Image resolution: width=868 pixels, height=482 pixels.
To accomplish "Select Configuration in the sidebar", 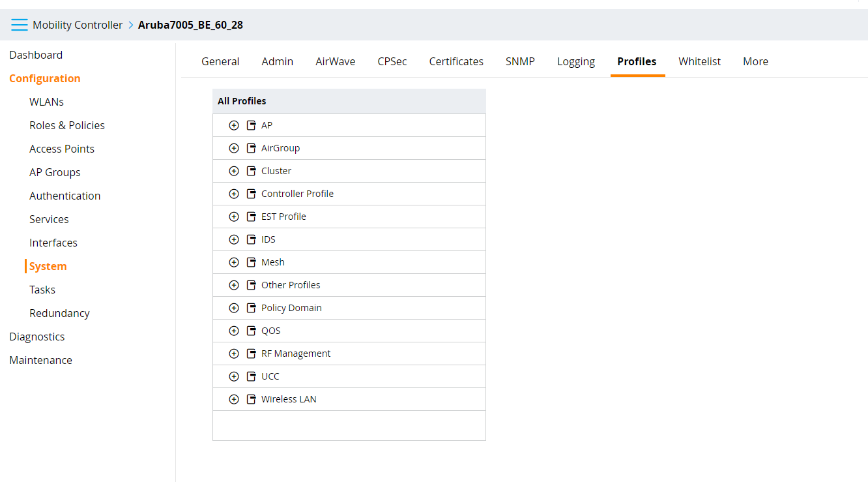I will click(x=45, y=78).
